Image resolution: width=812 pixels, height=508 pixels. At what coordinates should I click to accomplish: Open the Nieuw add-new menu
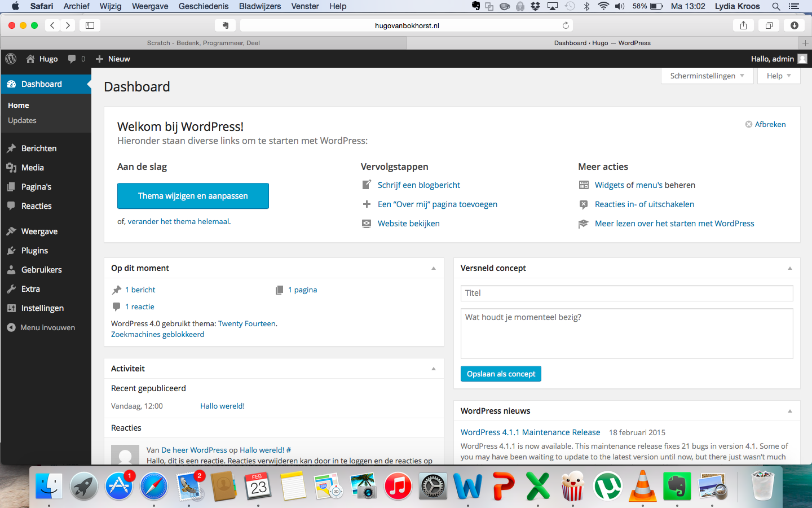[113, 59]
